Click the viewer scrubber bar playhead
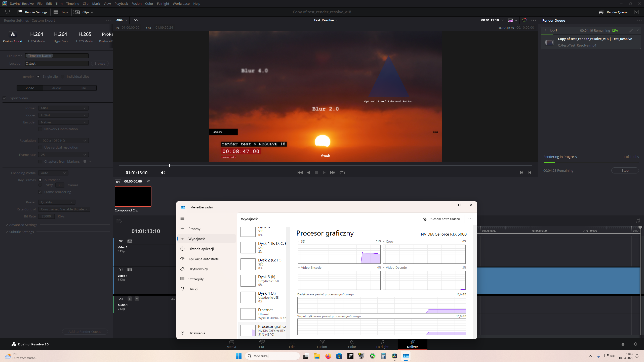644x362 pixels. [169, 165]
